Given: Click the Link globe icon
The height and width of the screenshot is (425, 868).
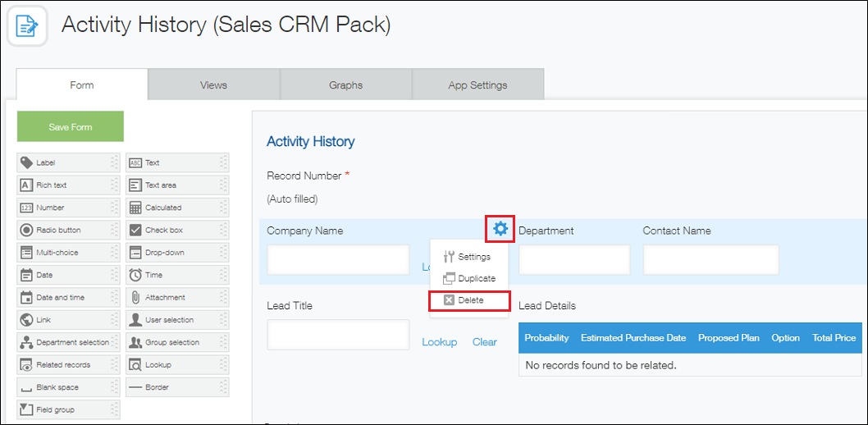Looking at the screenshot, I should coord(26,320).
